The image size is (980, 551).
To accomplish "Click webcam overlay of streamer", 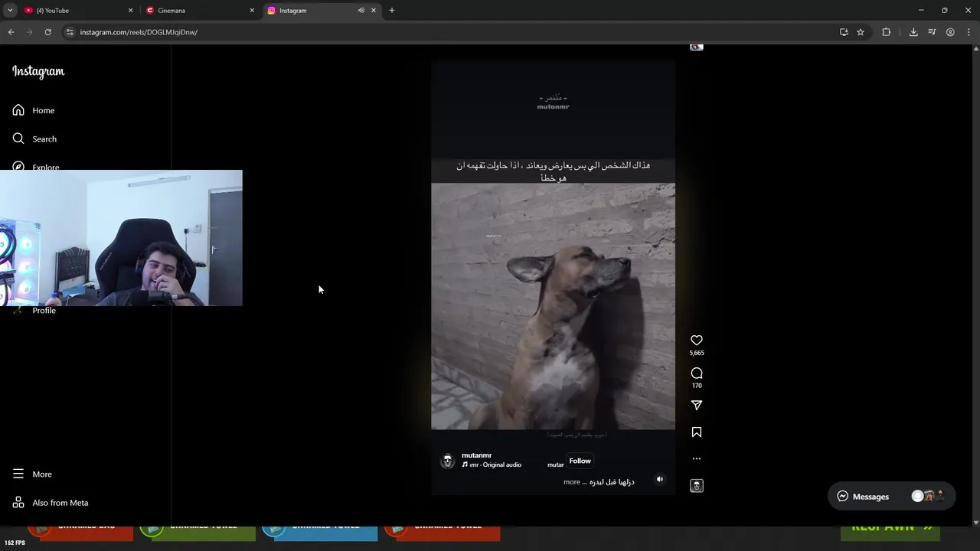I will 121,238.
